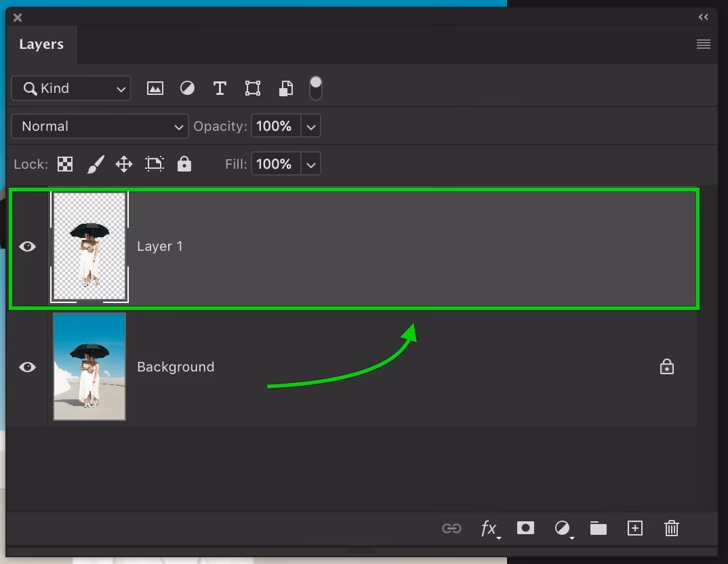This screenshot has width=728, height=564.
Task: Link selected layers together
Action: (x=451, y=528)
